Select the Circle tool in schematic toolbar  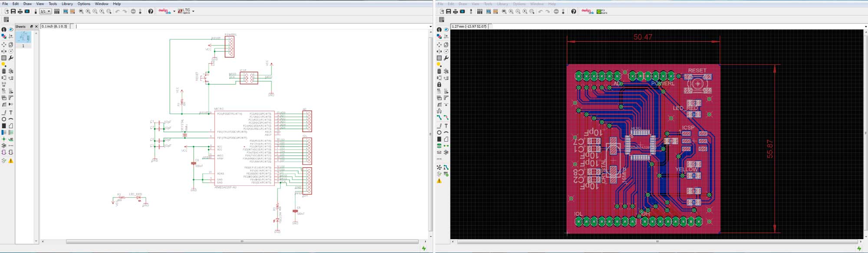4,119
